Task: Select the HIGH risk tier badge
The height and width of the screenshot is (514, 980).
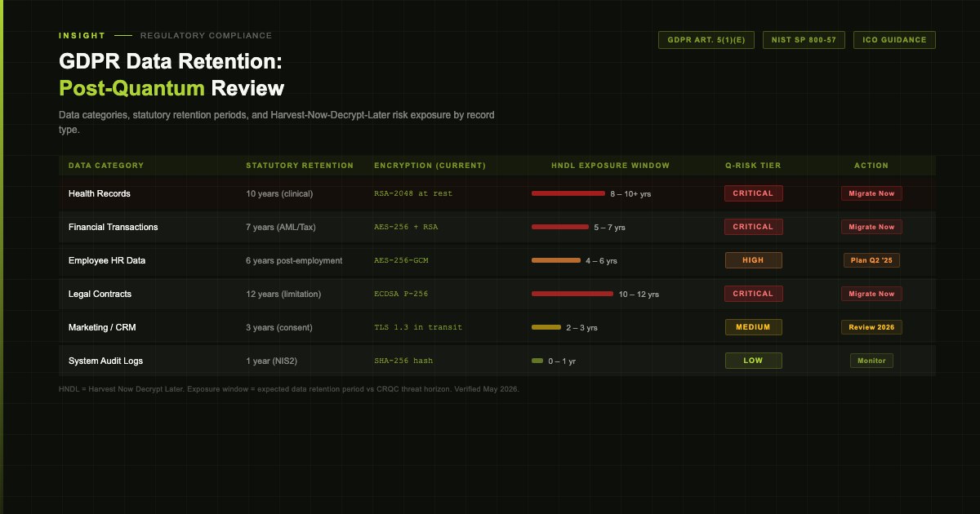Action: coord(753,260)
